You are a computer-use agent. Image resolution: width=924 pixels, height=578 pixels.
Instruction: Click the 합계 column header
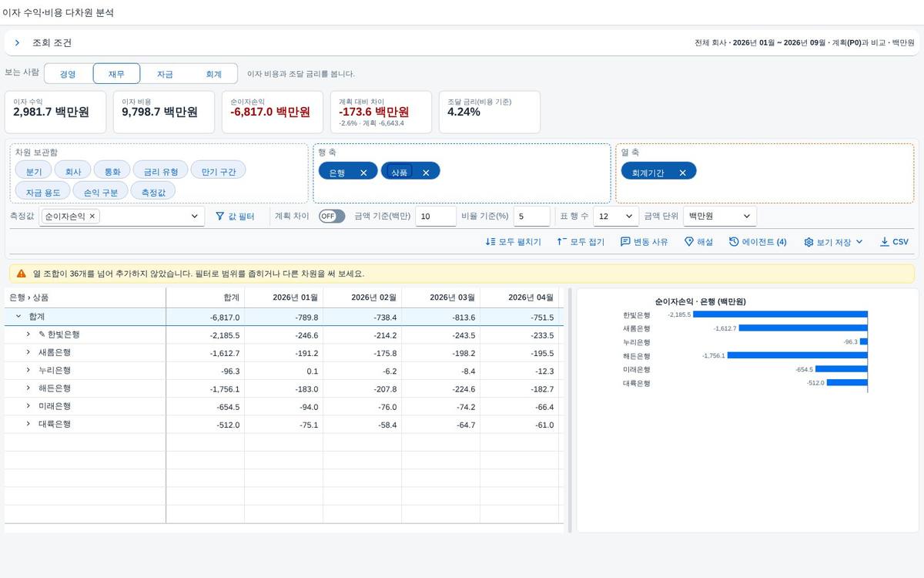pyautogui.click(x=206, y=297)
